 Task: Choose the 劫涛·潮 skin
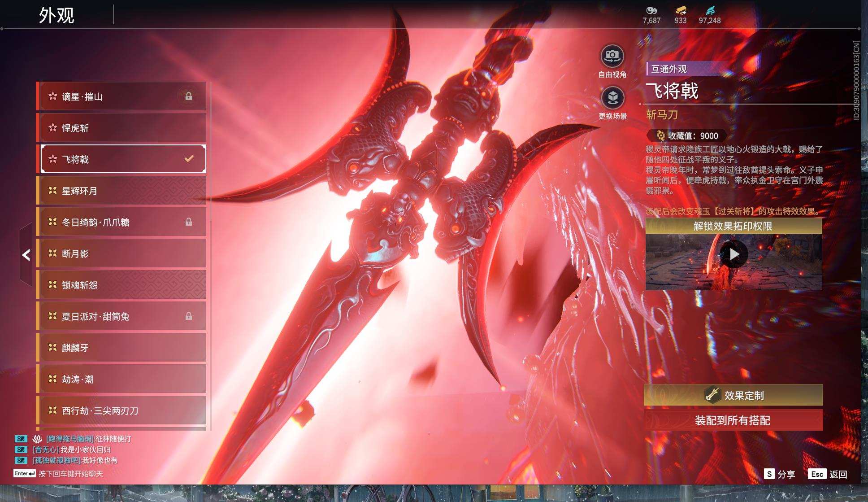(x=121, y=379)
